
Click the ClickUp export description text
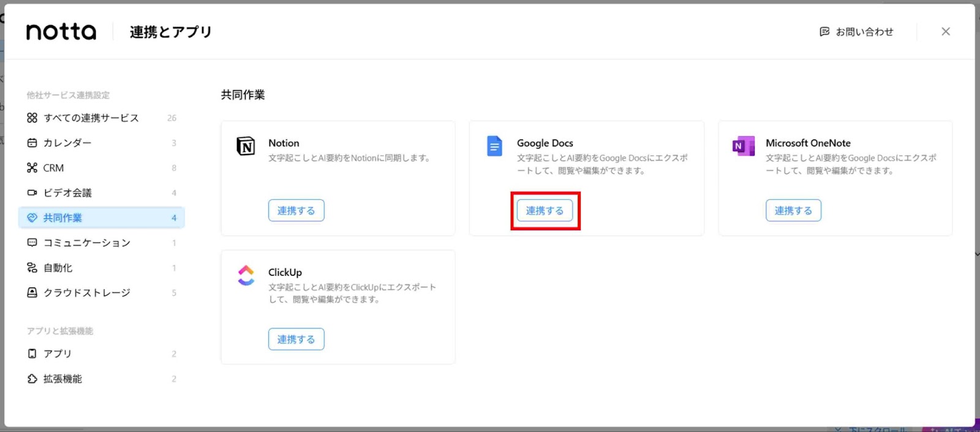pyautogui.click(x=352, y=293)
